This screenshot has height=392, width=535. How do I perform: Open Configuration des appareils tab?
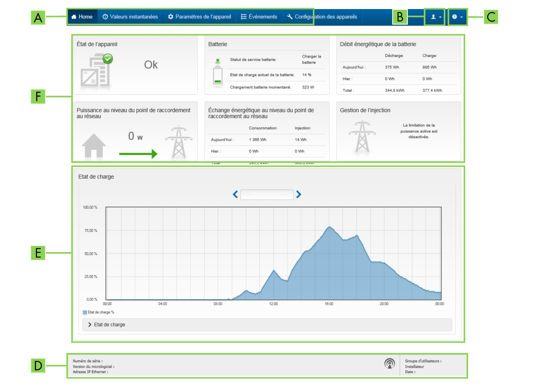322,17
